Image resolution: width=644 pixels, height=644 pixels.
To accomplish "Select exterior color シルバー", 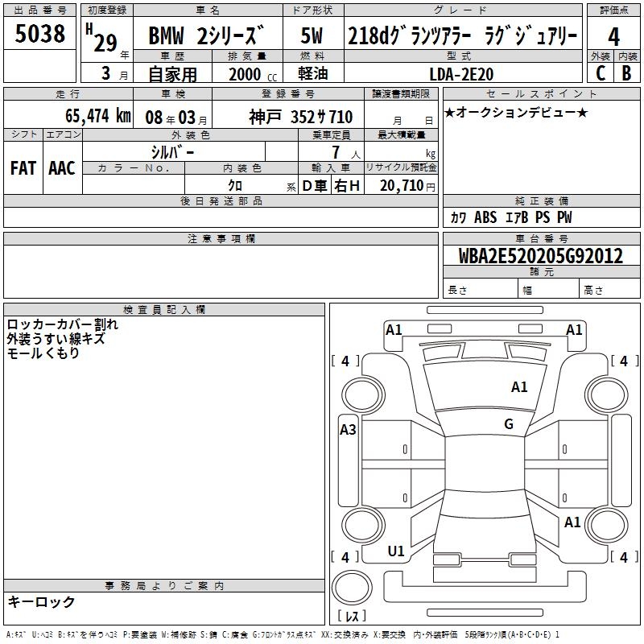I will (x=172, y=152).
